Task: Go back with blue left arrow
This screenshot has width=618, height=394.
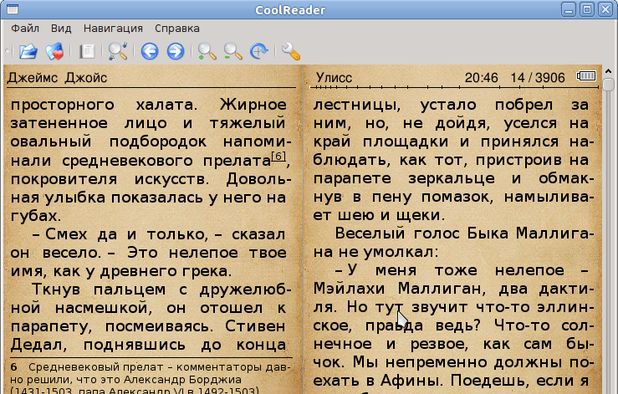Action: (150, 51)
